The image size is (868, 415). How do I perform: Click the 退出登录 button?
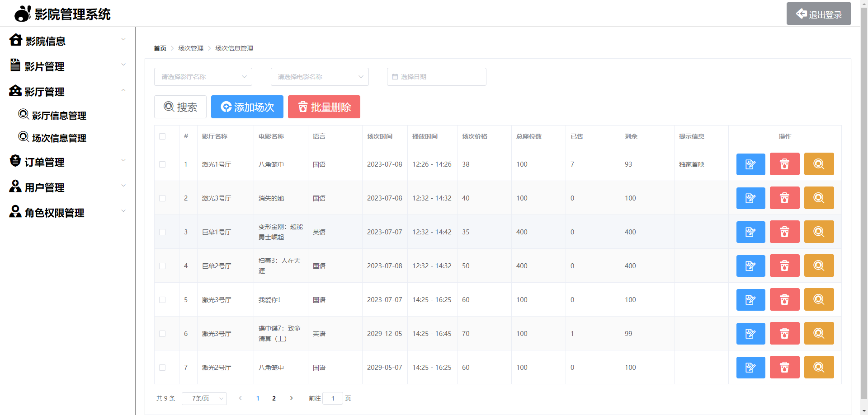[818, 14]
